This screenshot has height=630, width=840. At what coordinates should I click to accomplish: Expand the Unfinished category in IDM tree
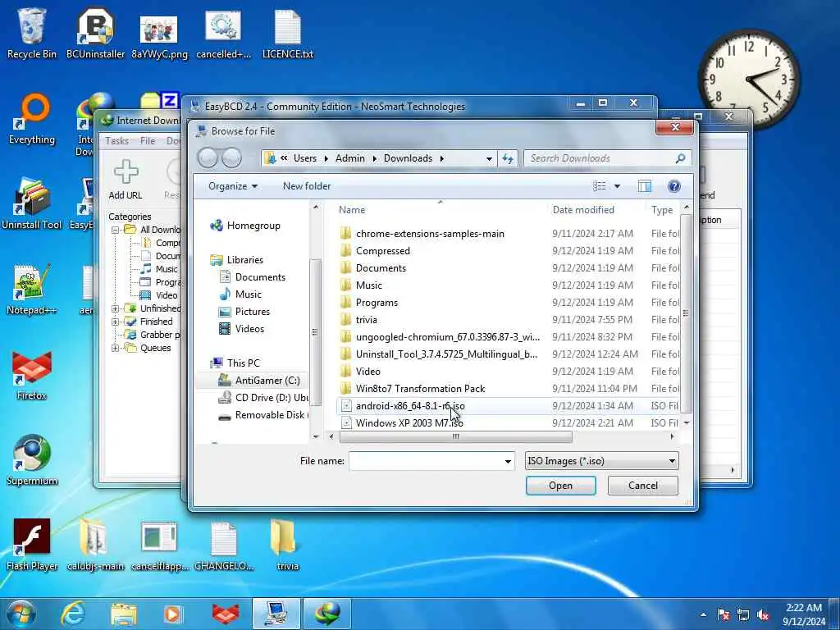[115, 308]
